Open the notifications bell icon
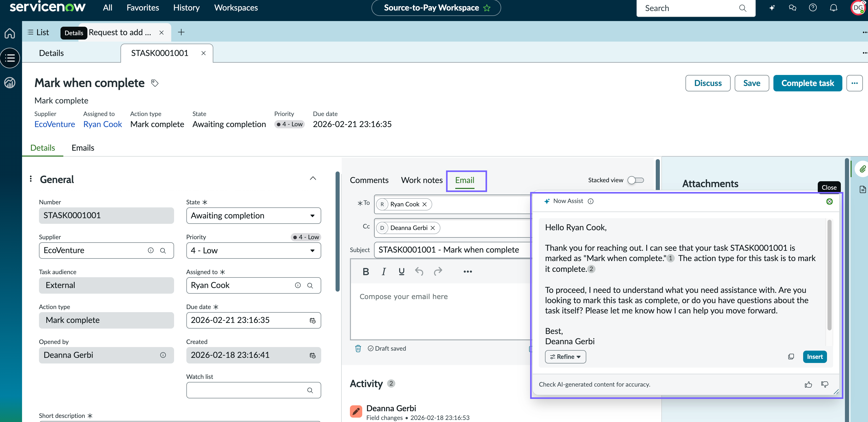Viewport: 868px width, 422px height. 833,8
